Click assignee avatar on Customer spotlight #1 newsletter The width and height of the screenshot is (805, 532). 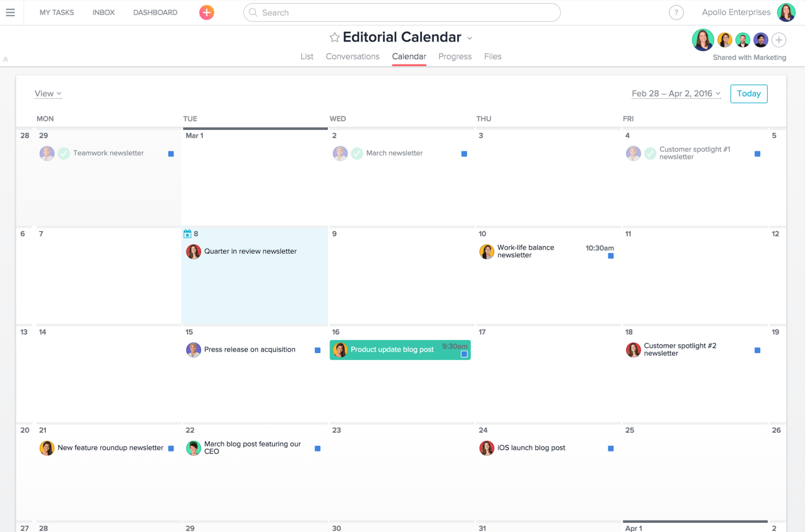pos(634,154)
